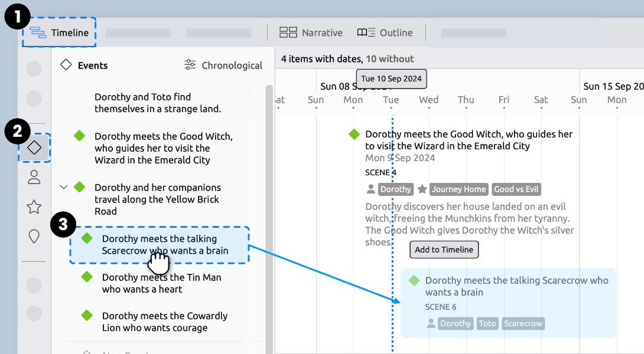Click the Events header diamond icon
Viewport: 644px width, 354px height.
(66, 65)
